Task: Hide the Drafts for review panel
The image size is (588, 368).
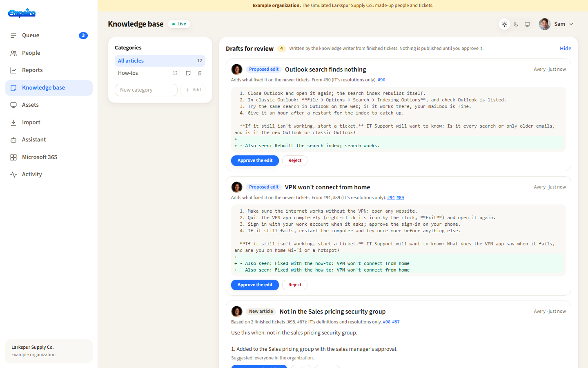Action: tap(566, 48)
